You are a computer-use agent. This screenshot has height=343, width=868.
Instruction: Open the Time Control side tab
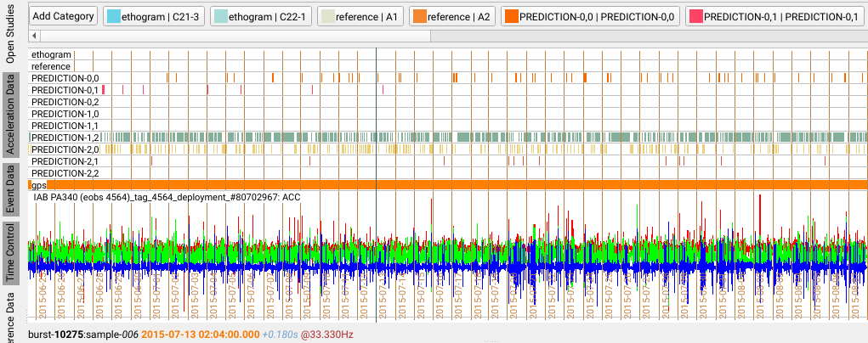pyautogui.click(x=10, y=253)
